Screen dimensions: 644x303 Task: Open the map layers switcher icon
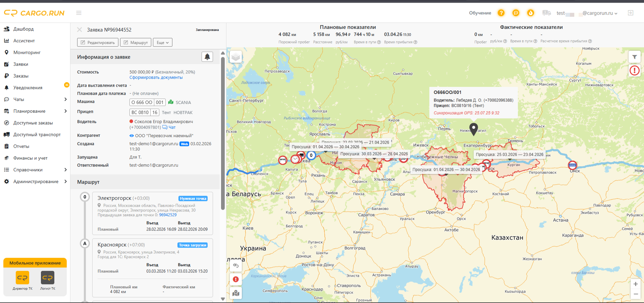[236, 57]
